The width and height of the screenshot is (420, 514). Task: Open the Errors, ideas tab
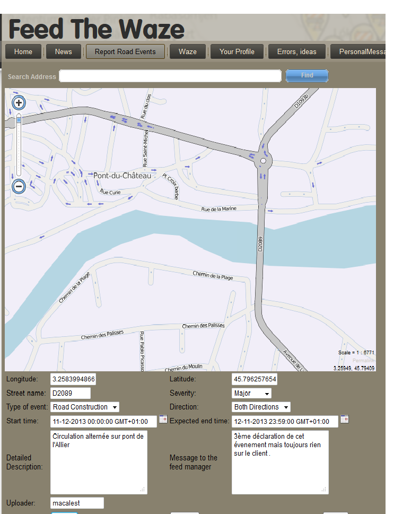coord(297,51)
